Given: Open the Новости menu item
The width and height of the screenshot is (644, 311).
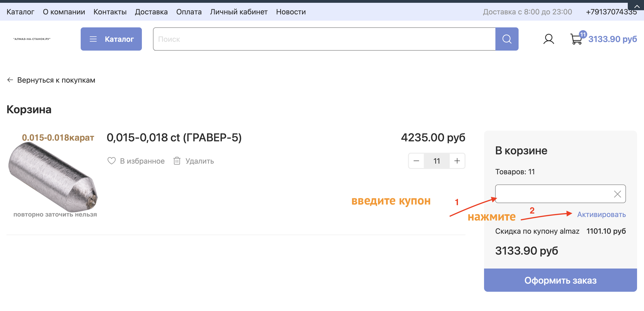Looking at the screenshot, I should [291, 12].
